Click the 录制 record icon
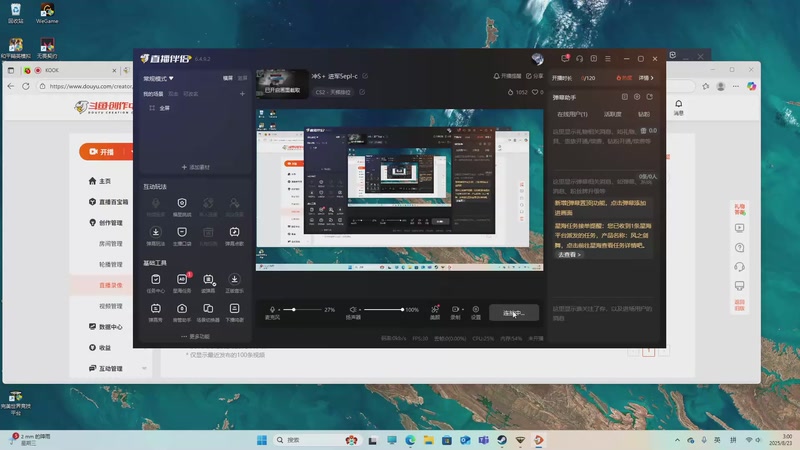 [x=454, y=309]
